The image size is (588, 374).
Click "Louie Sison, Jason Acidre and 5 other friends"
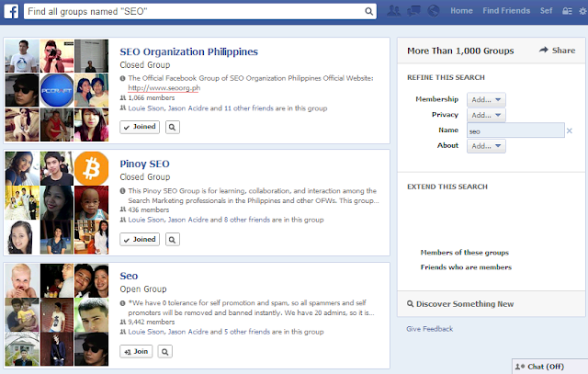198,332
